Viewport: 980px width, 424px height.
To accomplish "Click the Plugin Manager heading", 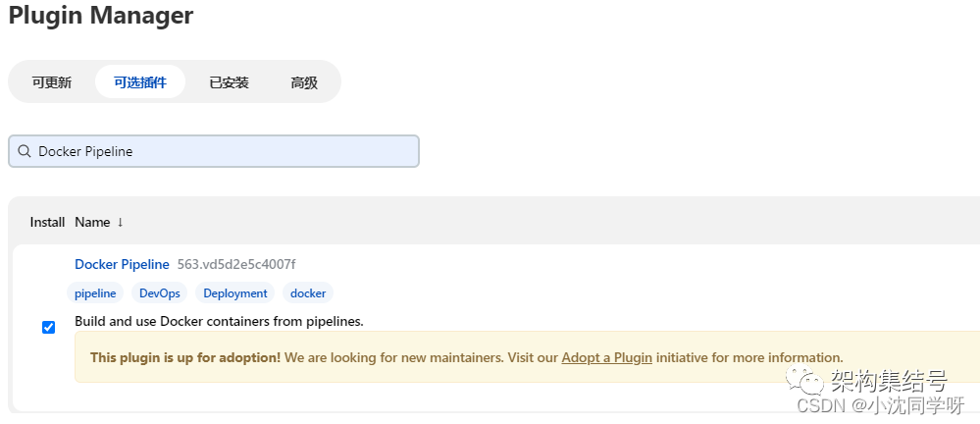I will [101, 15].
